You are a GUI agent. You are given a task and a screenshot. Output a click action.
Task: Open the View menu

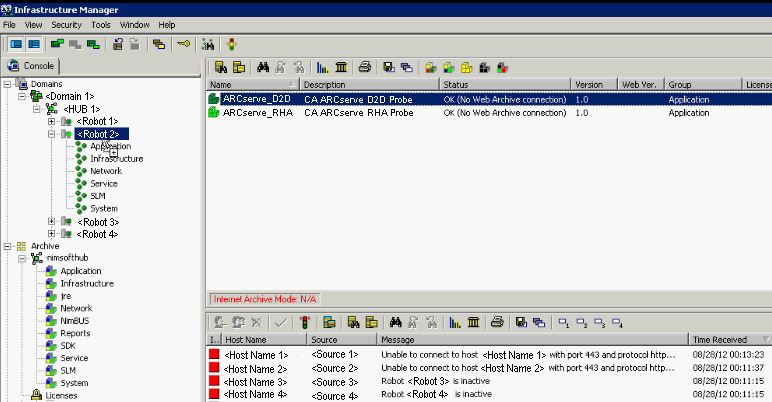[x=33, y=25]
